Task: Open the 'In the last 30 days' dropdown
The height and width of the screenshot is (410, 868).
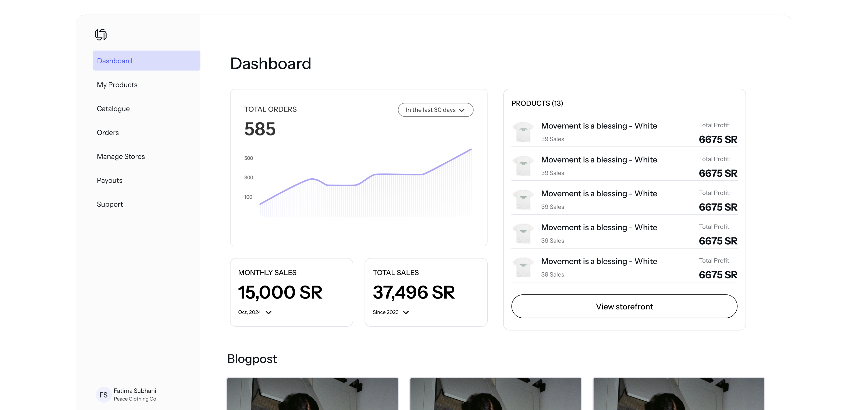Action: tap(435, 110)
